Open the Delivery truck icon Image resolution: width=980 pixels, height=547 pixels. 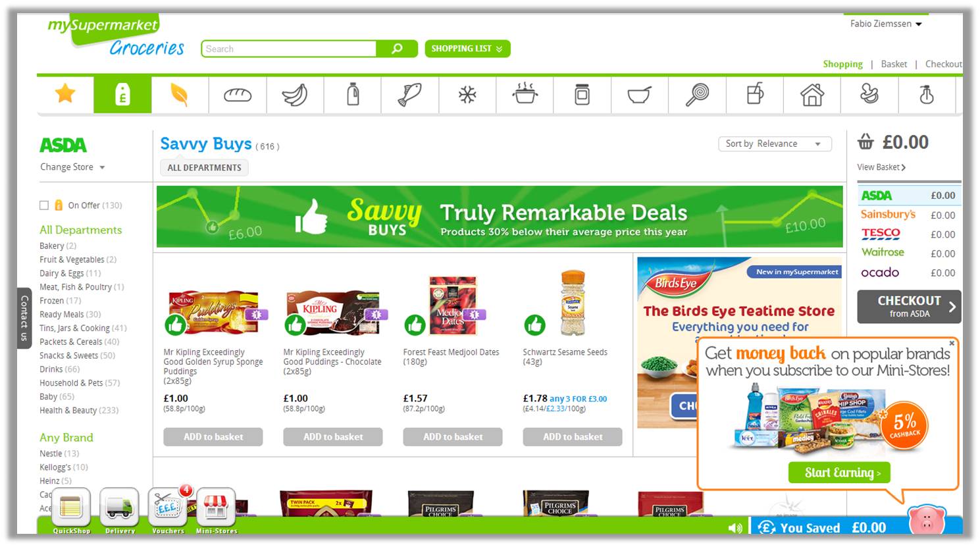[x=120, y=508]
